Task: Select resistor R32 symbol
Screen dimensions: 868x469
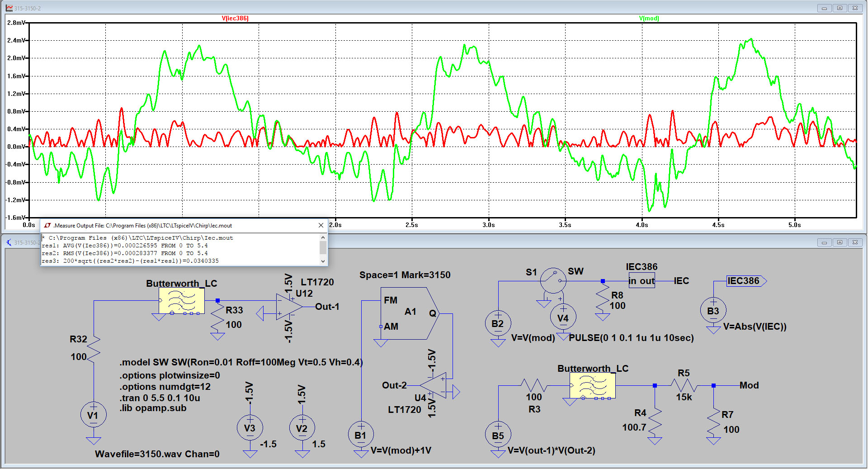Action: (x=94, y=348)
